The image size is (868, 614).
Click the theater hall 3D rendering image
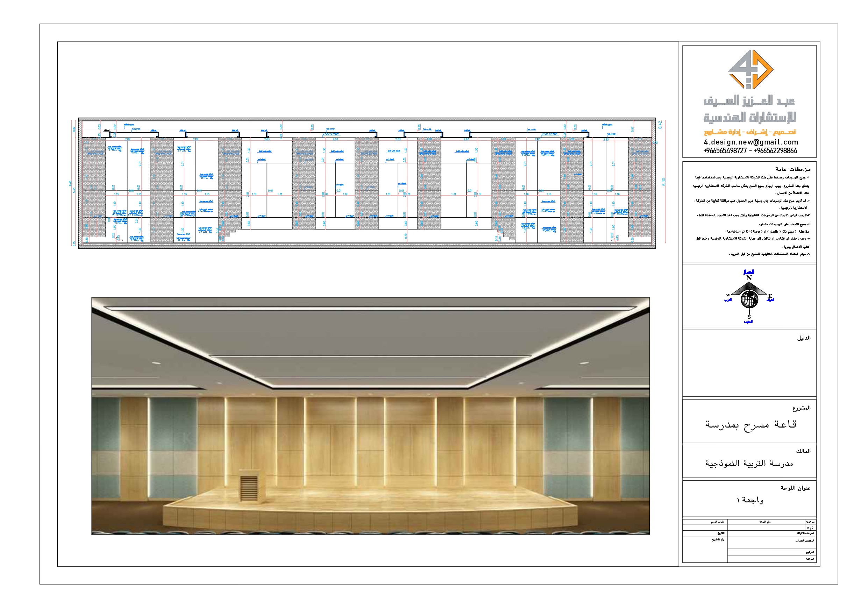370,416
